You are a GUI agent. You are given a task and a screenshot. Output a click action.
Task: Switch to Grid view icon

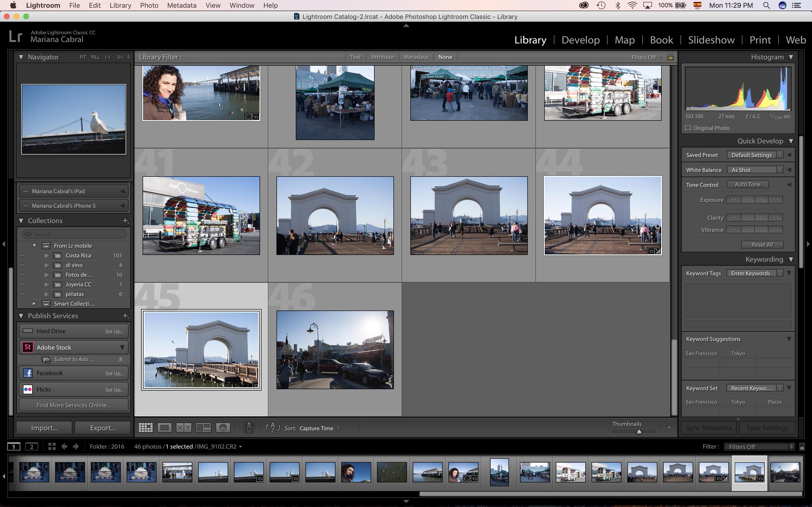click(145, 428)
